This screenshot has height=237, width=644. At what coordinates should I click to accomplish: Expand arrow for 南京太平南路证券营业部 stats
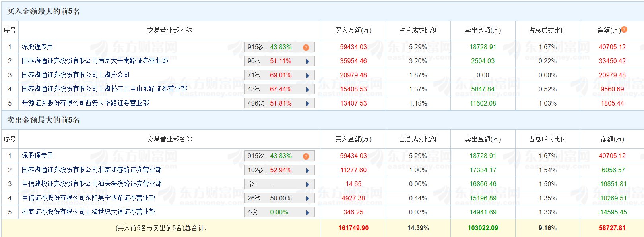pos(308,62)
